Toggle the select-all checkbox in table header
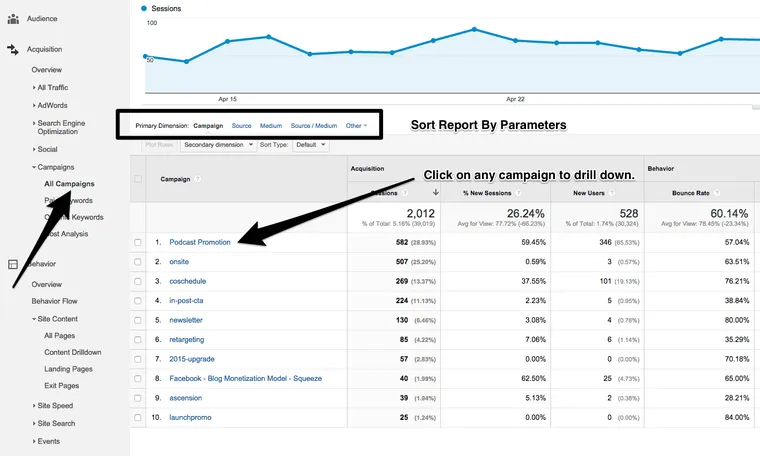 pos(138,179)
